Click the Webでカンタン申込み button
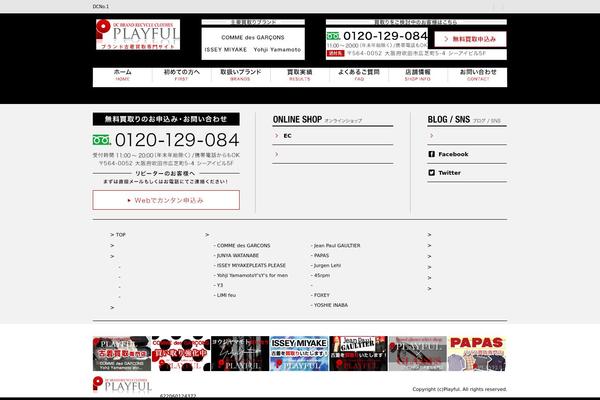 pos(166,200)
